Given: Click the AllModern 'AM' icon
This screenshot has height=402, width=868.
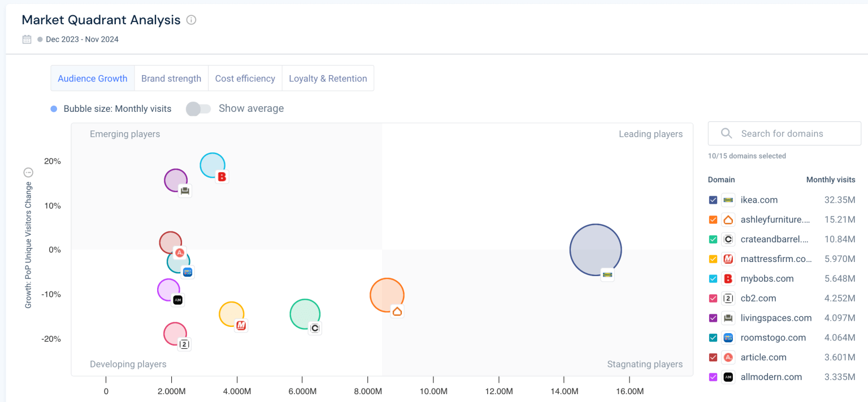Looking at the screenshot, I should pyautogui.click(x=728, y=377).
